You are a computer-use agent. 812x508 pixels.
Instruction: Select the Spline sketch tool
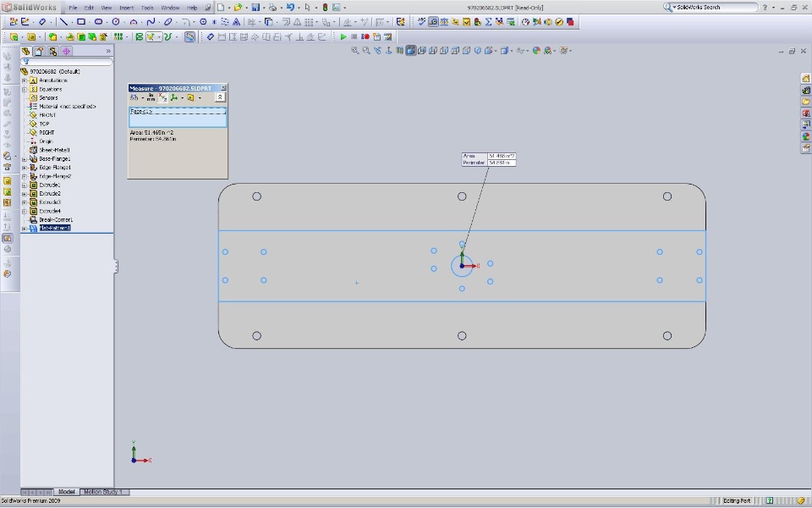pos(151,22)
